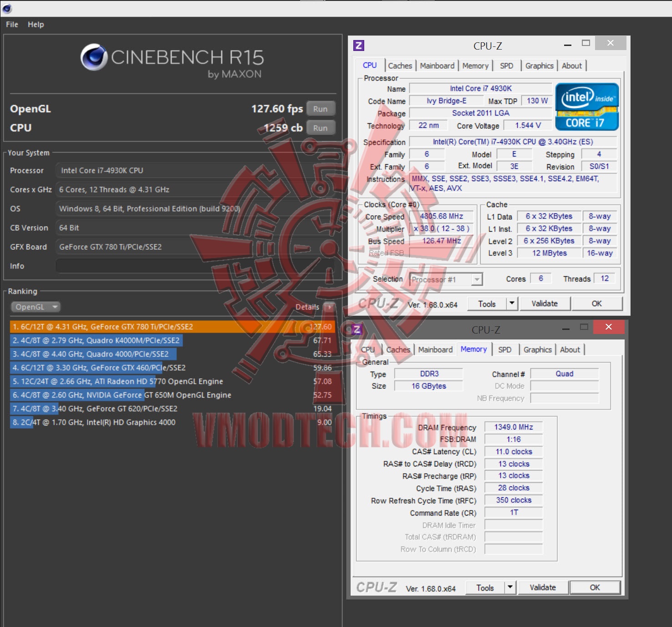Image resolution: width=672 pixels, height=627 pixels.
Task: Click Validate in bottom CPU-Z window
Action: point(543,588)
